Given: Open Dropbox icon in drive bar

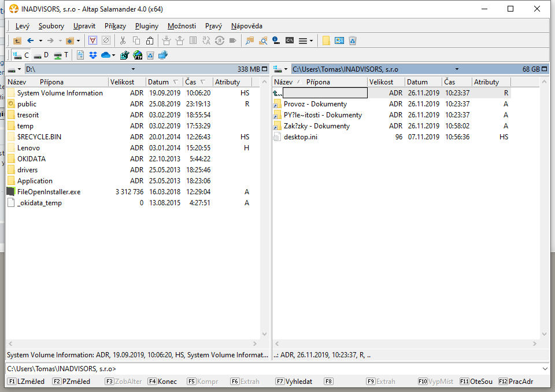Looking at the screenshot, I should point(93,56).
